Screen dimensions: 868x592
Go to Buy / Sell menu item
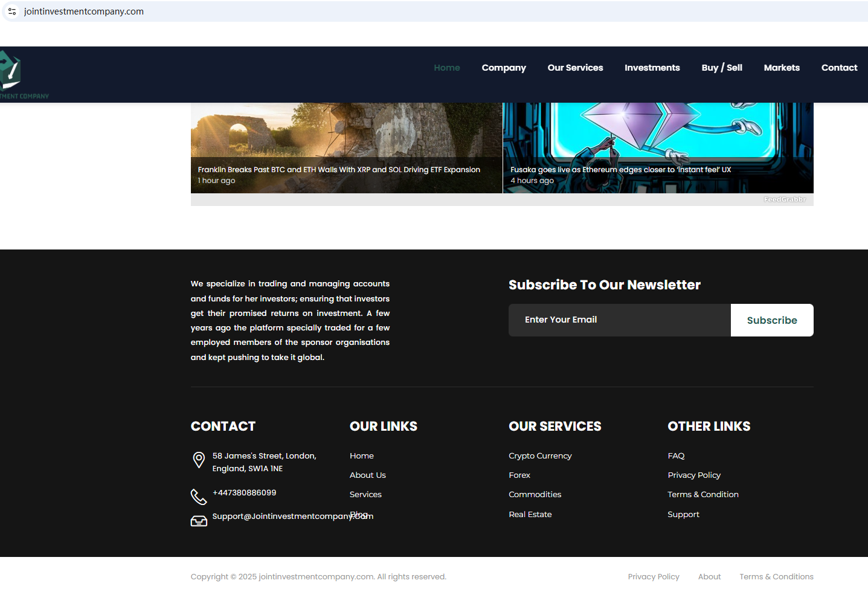(x=721, y=68)
